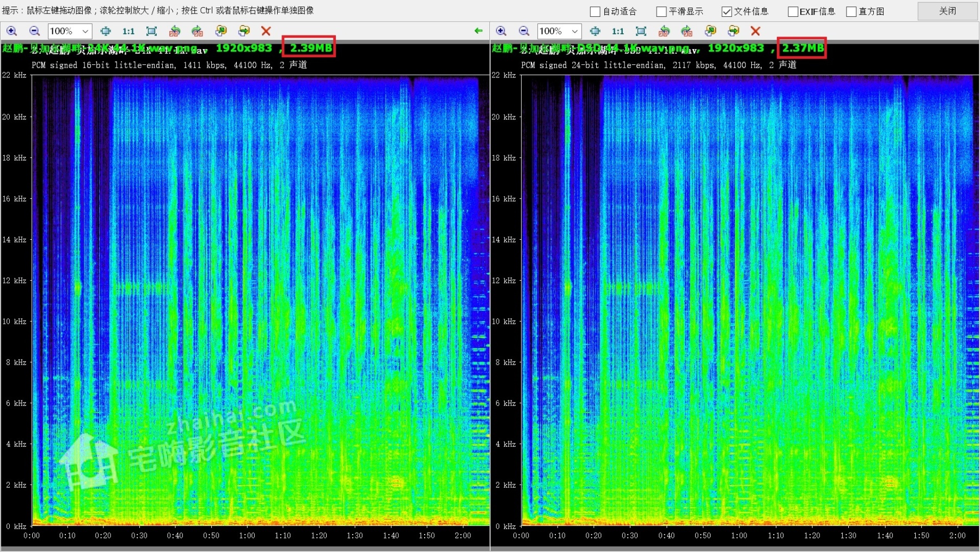Zoom out on the left image pane
This screenshot has width=980, height=552.
(34, 31)
